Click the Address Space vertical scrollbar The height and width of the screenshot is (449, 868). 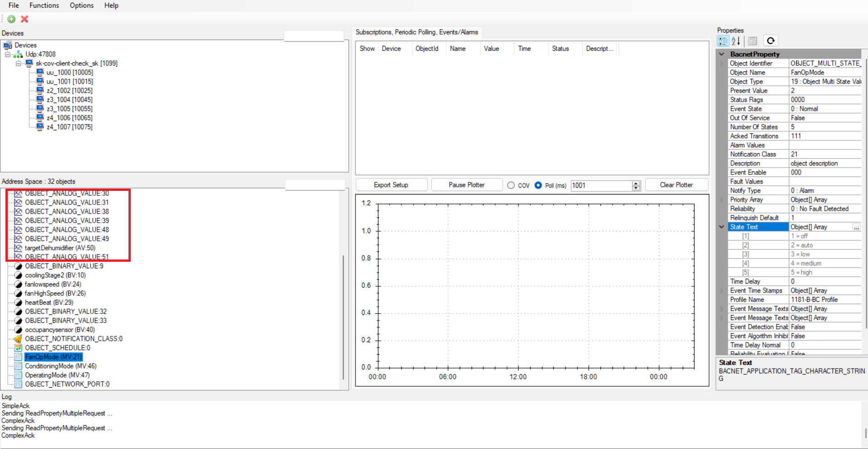[x=343, y=317]
